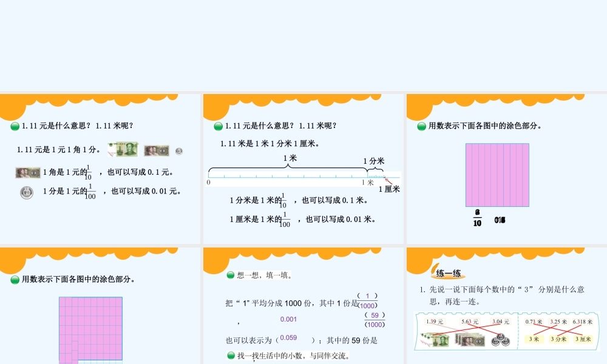
Task: Click the '3 分米' answer box
Action: 558,339
